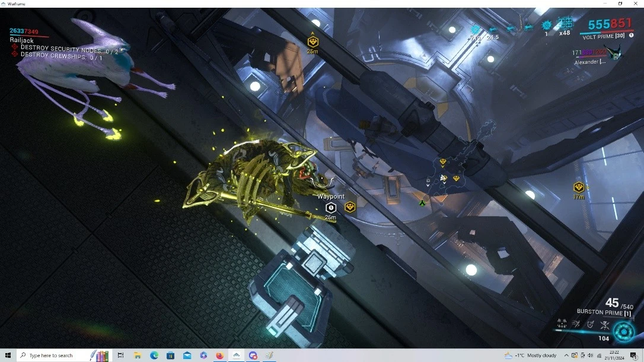644x362 pixels.
Task: Open the volume control in system tray
Action: [590, 355]
